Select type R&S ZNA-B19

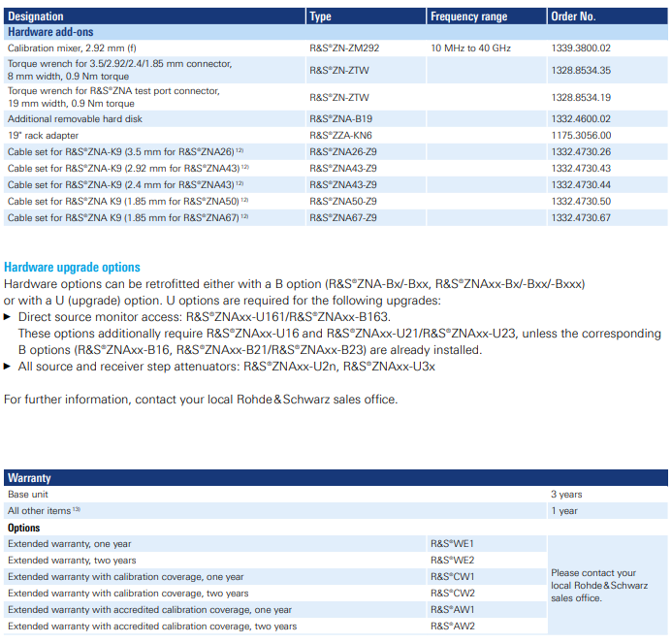click(341, 118)
